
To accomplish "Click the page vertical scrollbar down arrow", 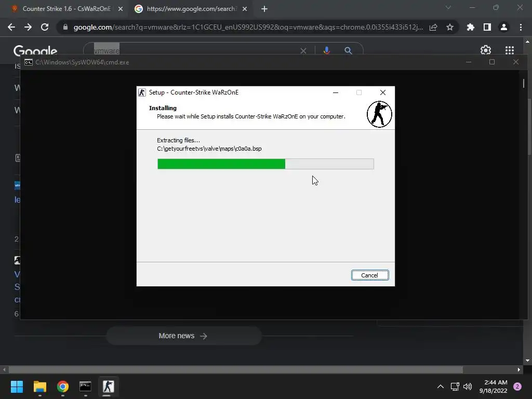I will click(x=527, y=361).
